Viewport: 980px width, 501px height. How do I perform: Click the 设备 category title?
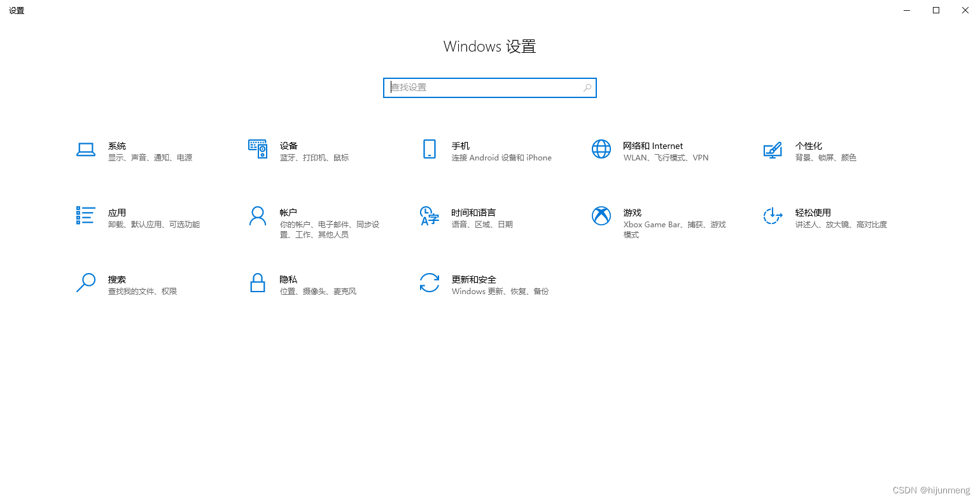289,146
